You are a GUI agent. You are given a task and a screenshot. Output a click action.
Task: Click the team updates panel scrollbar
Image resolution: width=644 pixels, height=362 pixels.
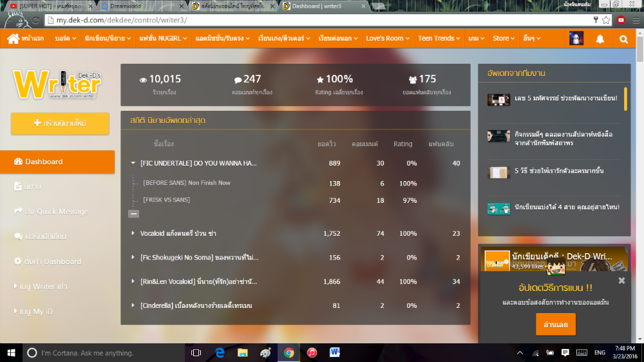(625, 99)
